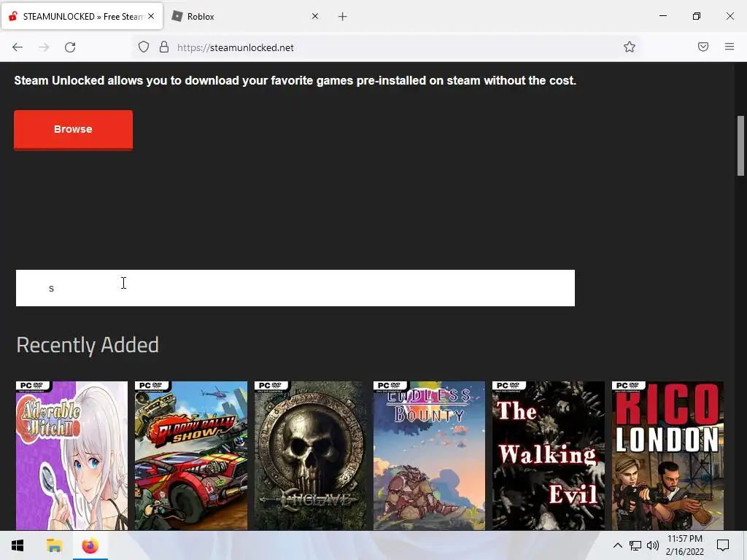The image size is (747, 560).
Task: Open the network status tray icon
Action: pyautogui.click(x=635, y=545)
